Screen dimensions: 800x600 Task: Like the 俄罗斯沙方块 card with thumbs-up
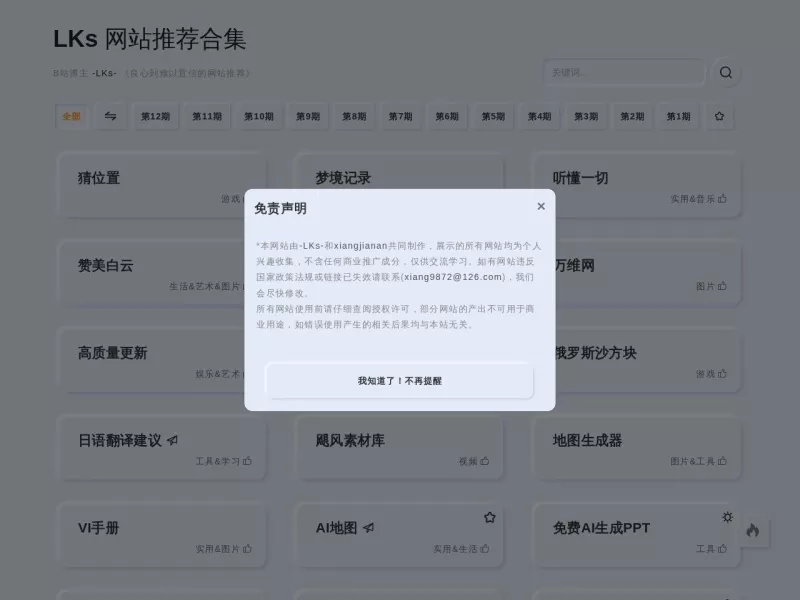[722, 373]
